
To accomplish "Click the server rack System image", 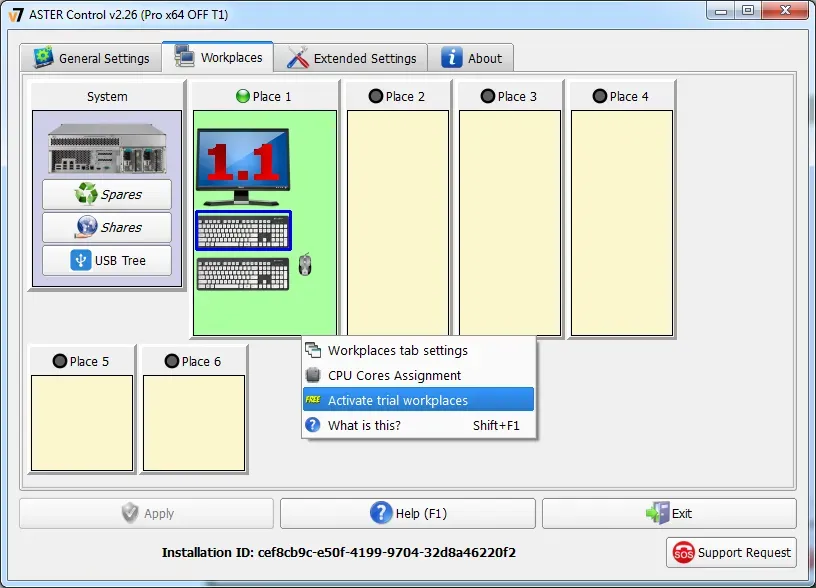I will click(107, 146).
